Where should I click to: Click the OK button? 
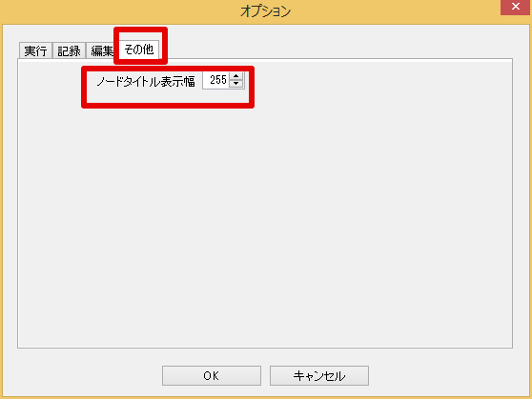tap(212, 375)
